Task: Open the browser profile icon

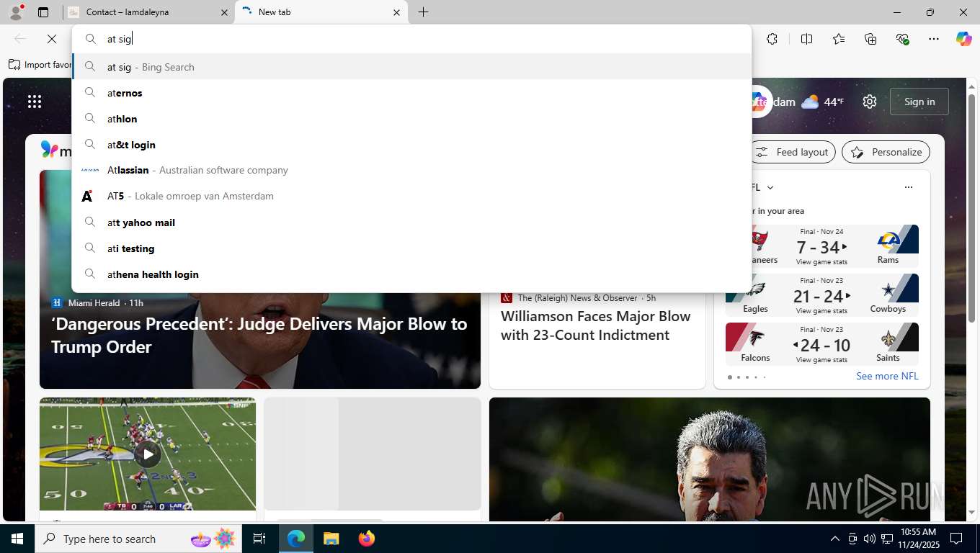Action: tap(16, 12)
